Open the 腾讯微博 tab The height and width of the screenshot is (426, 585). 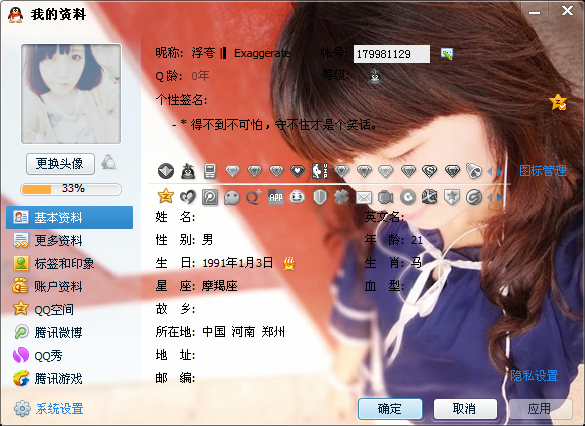click(69, 332)
